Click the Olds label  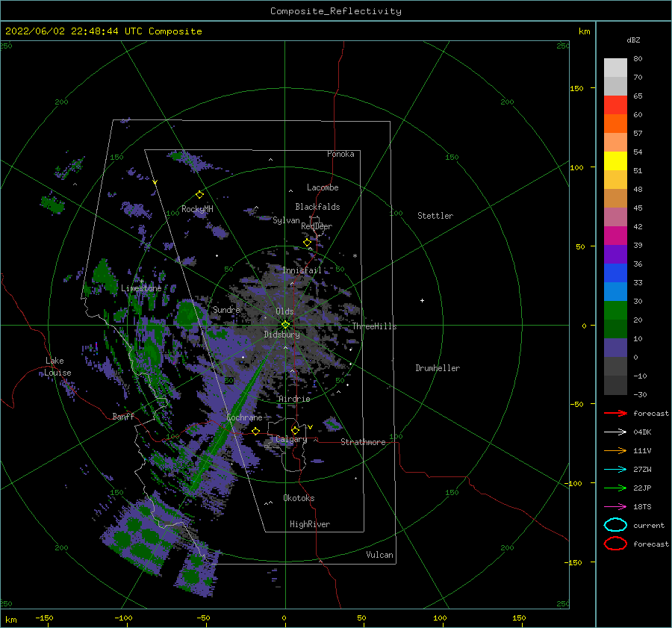[284, 311]
